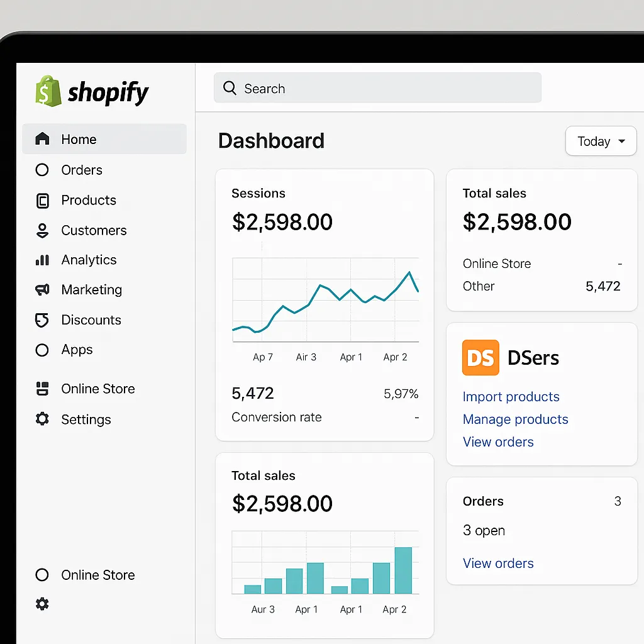Click the 3 open text
This screenshot has height=644, width=644.
[x=484, y=531]
